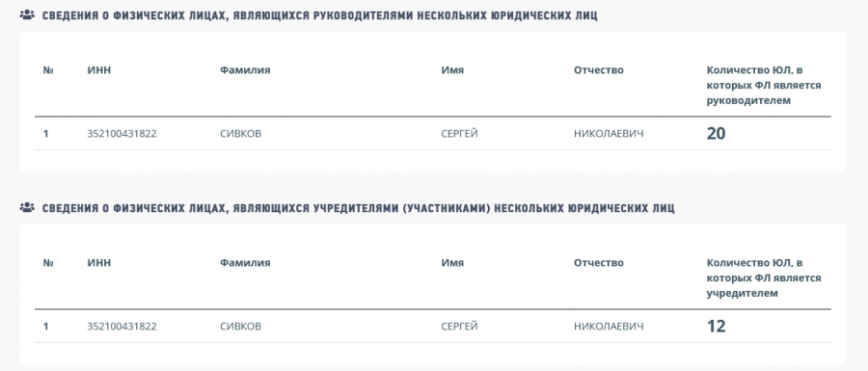Click INN 352100431822 in the founders table
Image resolution: width=868 pixels, height=371 pixels.
click(122, 327)
